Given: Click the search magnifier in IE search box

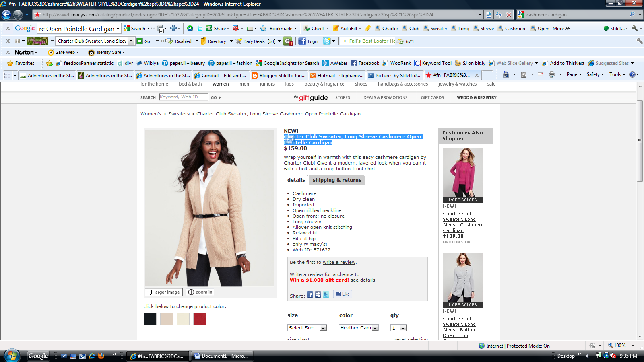Looking at the screenshot, I should [632, 14].
